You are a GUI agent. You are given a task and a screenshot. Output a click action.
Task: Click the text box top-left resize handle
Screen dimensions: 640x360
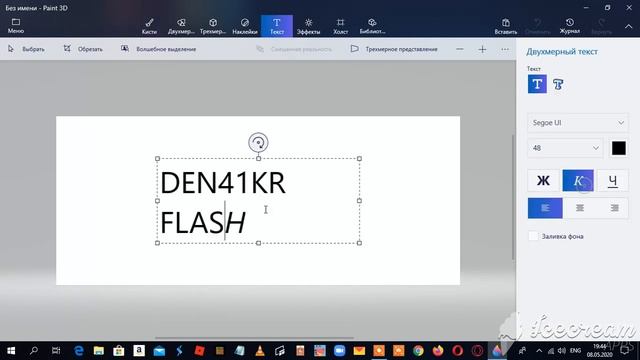click(x=158, y=158)
